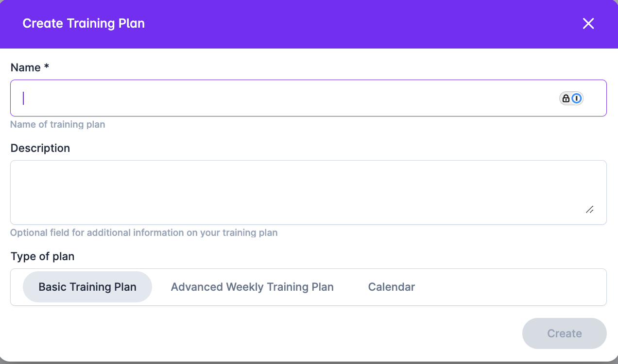This screenshot has width=618, height=364.
Task: Focus the Description text area
Action: coord(309,192)
